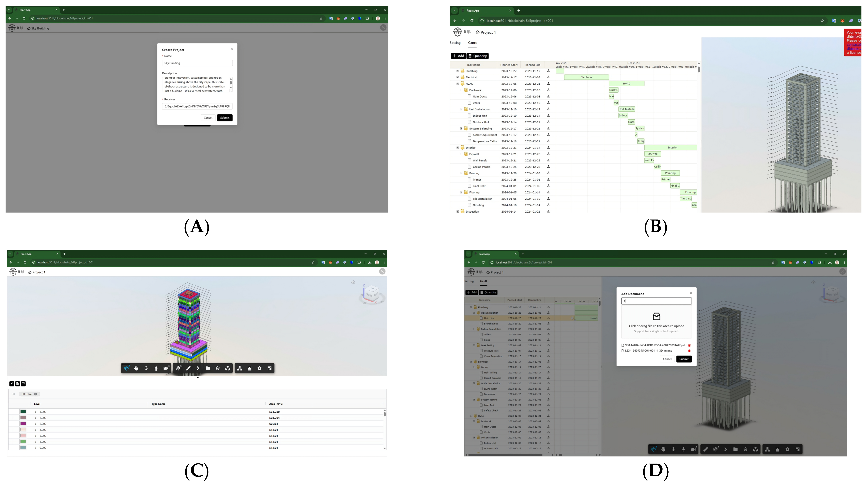868x484 pixels.
Task: Click the upload icon in the Electrical row of panel B
Action: click(549, 77)
